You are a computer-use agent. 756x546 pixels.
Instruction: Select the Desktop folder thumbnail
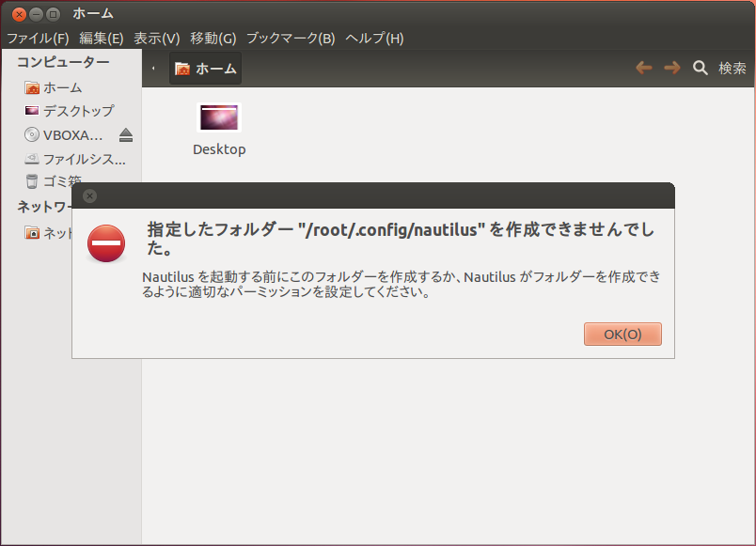[x=219, y=117]
